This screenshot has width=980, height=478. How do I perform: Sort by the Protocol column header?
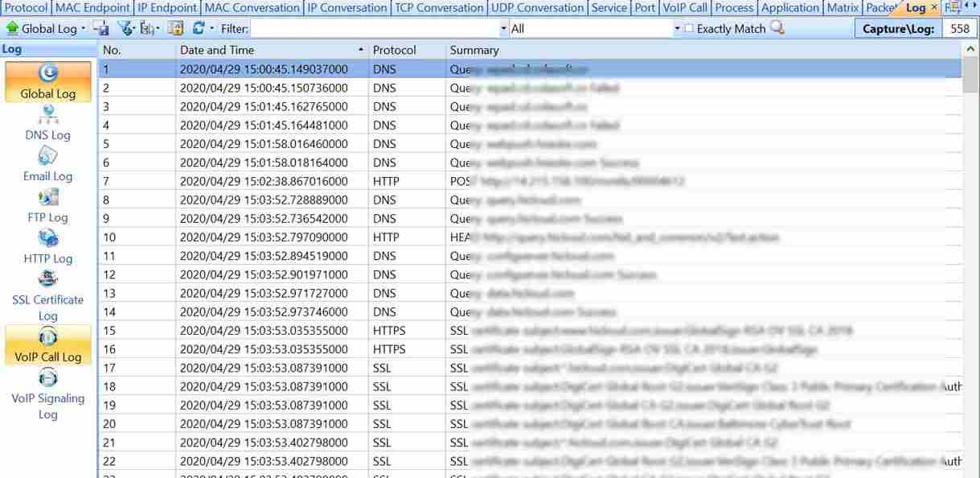click(x=394, y=50)
